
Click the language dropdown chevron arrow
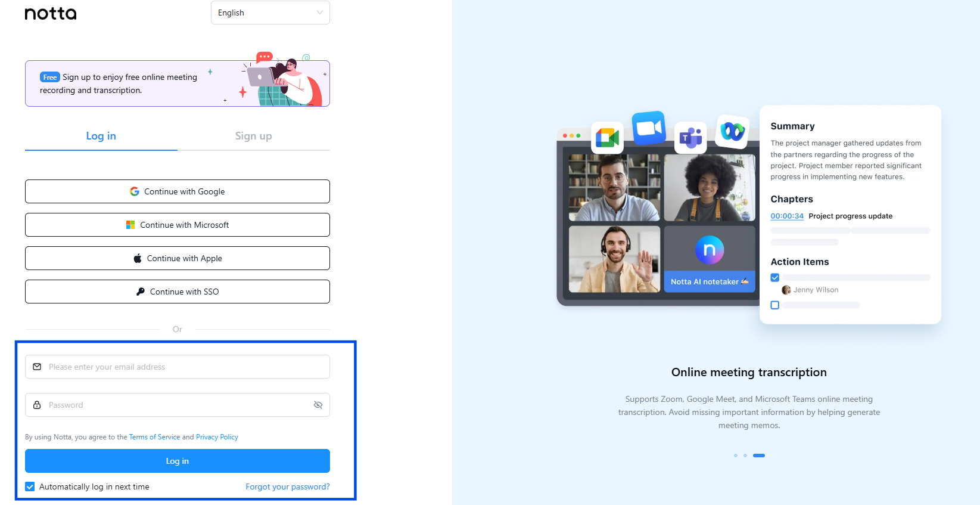320,13
